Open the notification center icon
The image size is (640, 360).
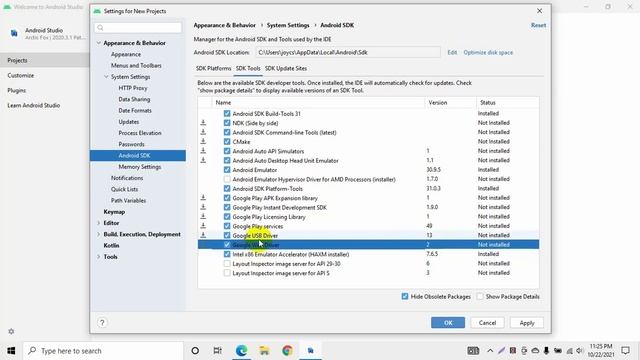pyautogui.click(x=625, y=351)
